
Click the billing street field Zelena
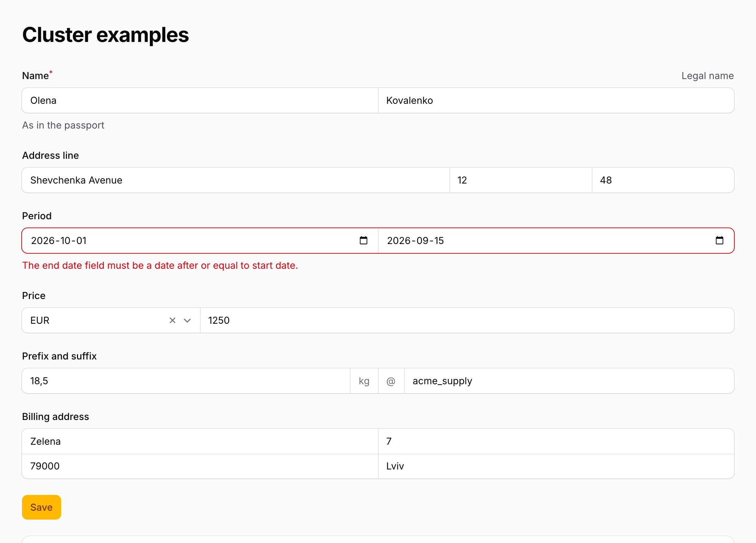(x=200, y=441)
